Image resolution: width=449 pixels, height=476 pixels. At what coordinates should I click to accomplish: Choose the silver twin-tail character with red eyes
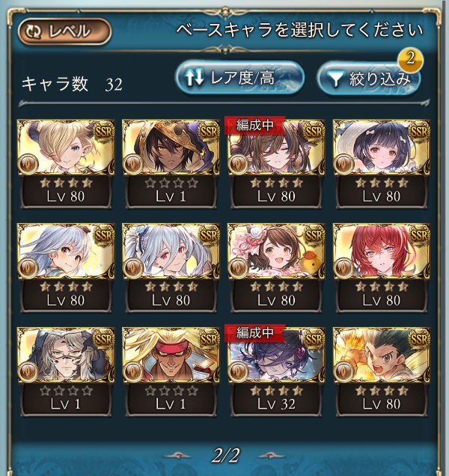coord(171,268)
